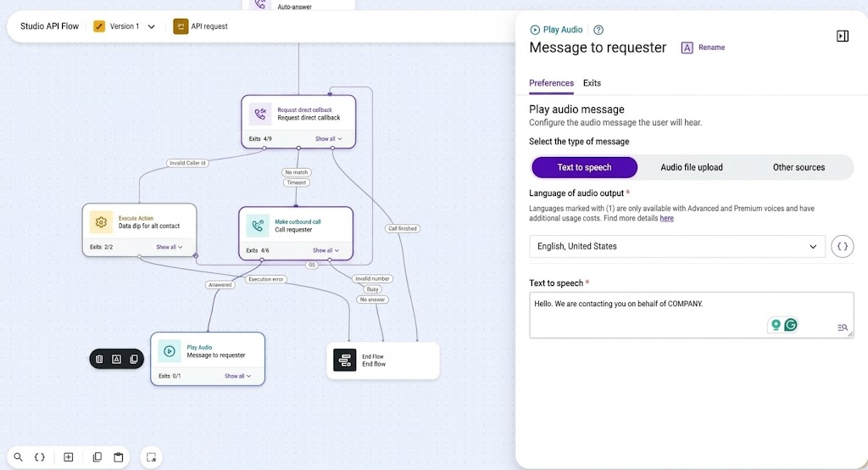Collapse the side panel using panel icon

[843, 36]
